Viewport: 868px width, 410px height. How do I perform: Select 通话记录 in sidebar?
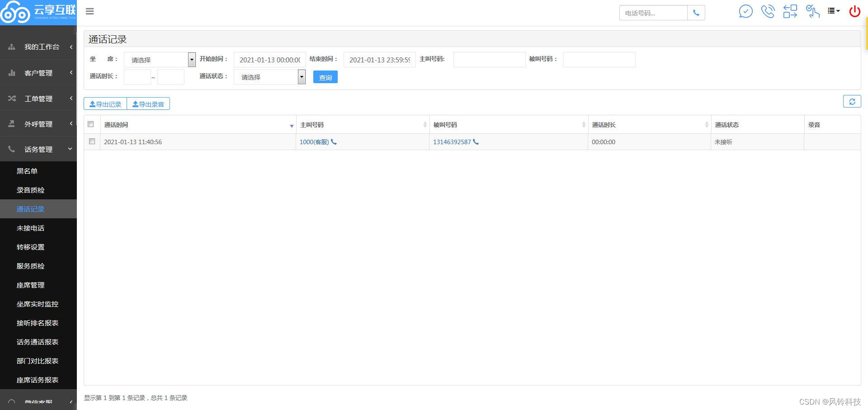[x=38, y=209]
